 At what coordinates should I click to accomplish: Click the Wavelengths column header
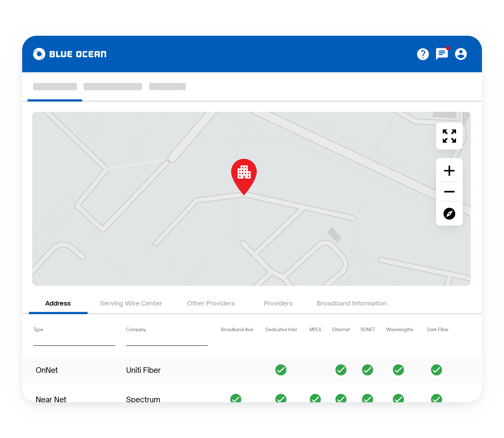[399, 329]
